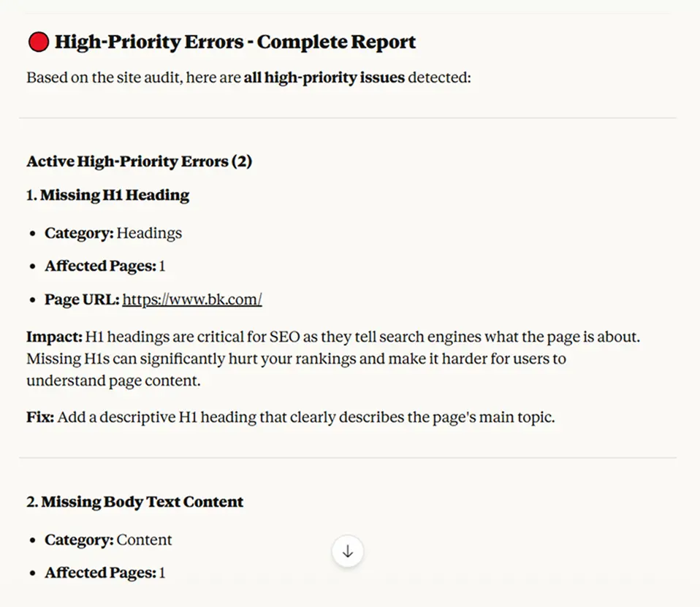
Task: Click the red circle priority indicator icon
Action: tap(38, 41)
